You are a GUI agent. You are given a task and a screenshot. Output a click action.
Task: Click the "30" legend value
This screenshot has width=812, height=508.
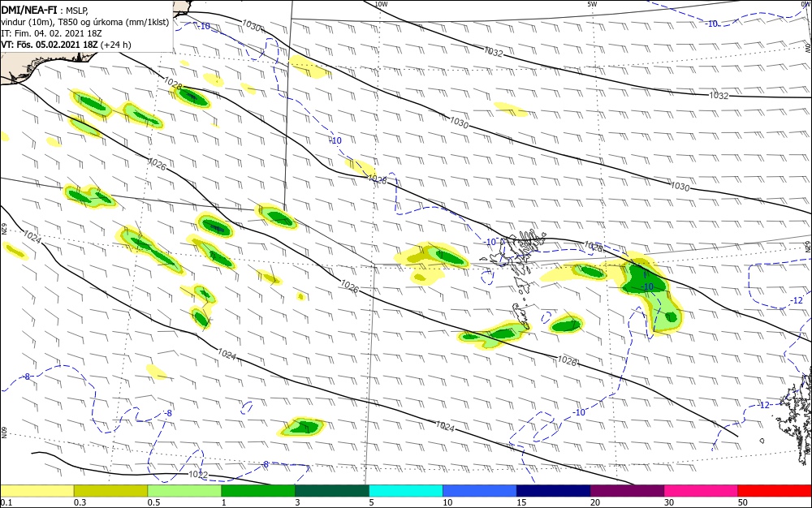[669, 502]
